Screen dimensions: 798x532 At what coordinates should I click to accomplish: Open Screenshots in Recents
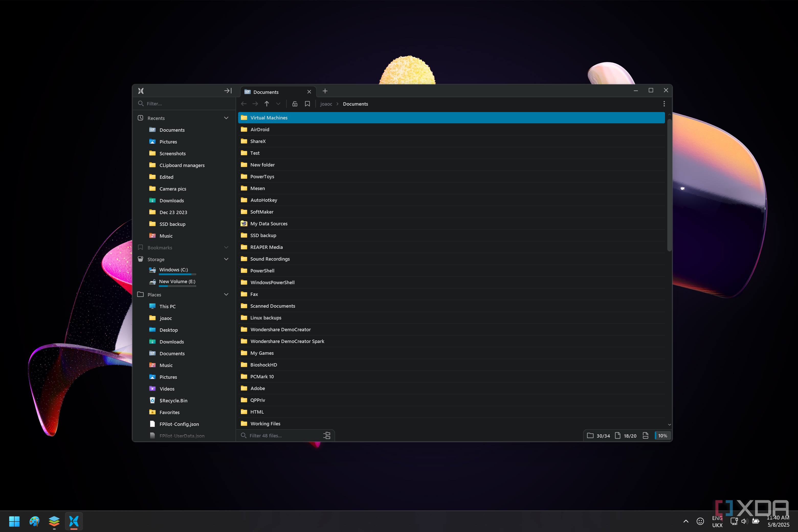(173, 154)
